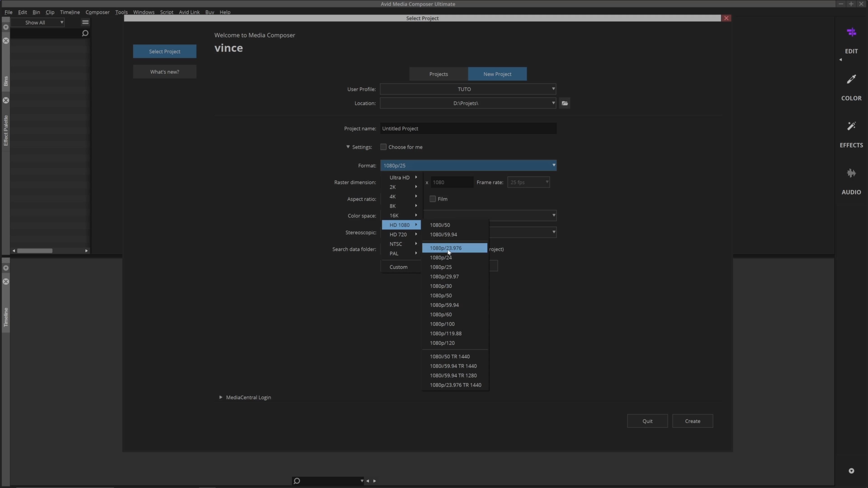Viewport: 868px width, 488px height.
Task: Select 1080p/100 format
Action: click(x=455, y=324)
